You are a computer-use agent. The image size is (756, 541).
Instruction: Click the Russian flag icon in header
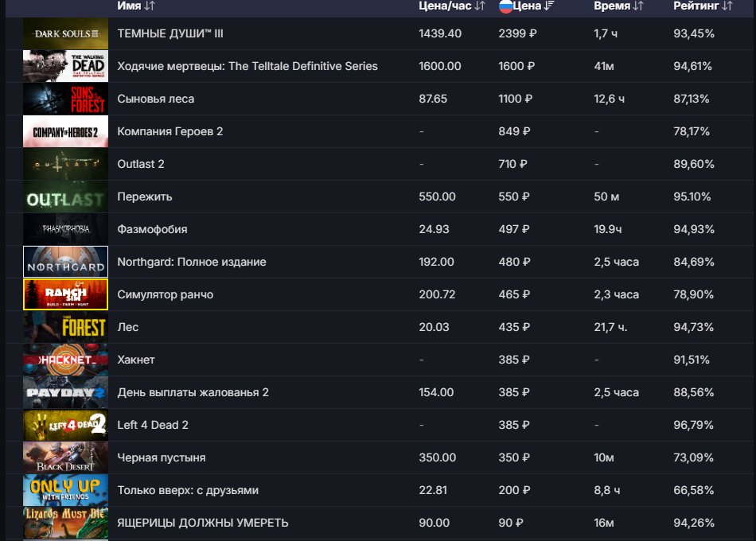(505, 6)
